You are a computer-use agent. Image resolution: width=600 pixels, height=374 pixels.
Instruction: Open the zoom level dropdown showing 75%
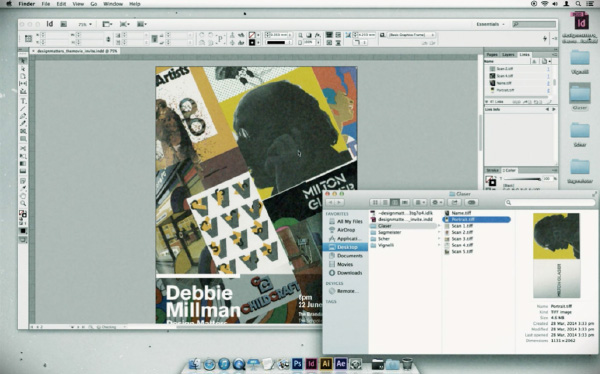pyautogui.click(x=85, y=24)
